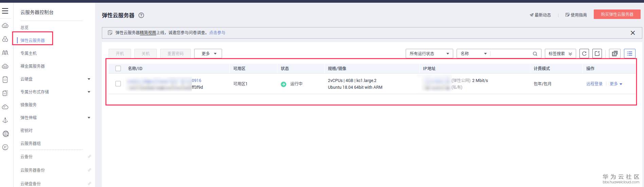Focus the server search input field
Screen dimensions: 644x187
click(511, 54)
